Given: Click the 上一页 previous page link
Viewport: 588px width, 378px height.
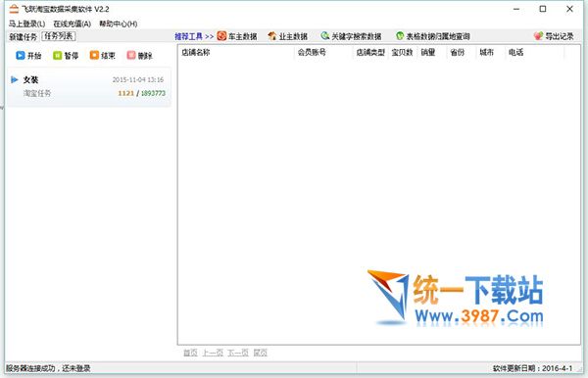Looking at the screenshot, I should pyautogui.click(x=213, y=353).
